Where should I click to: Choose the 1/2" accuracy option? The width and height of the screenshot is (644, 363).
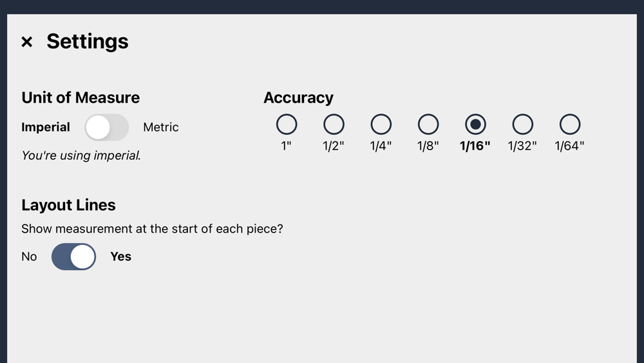point(334,124)
